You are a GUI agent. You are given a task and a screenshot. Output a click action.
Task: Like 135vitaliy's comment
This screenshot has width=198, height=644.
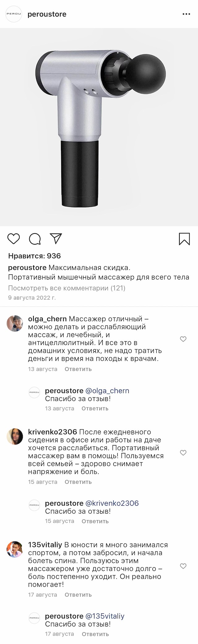tap(183, 566)
